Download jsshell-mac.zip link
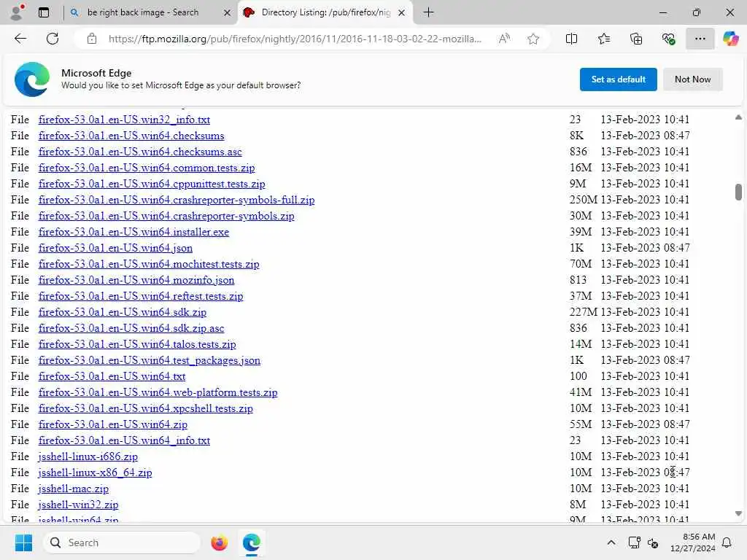Viewport: 747px width, 560px height. [x=74, y=489]
